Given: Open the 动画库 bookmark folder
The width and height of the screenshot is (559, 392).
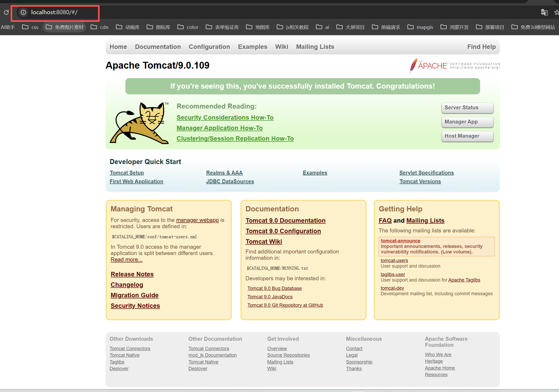Looking at the screenshot, I should (128, 27).
